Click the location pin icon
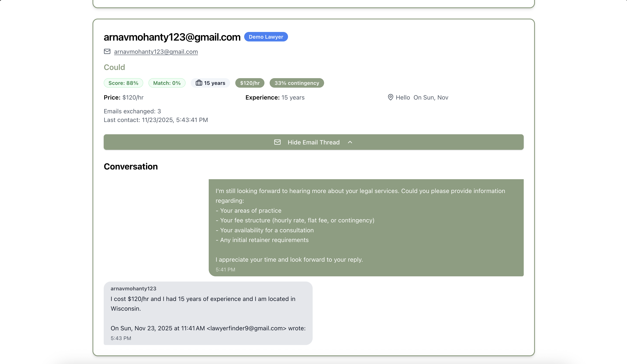 pos(390,97)
